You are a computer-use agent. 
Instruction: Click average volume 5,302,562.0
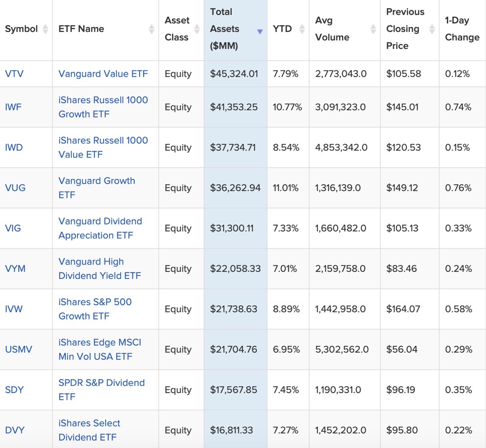[x=342, y=350]
